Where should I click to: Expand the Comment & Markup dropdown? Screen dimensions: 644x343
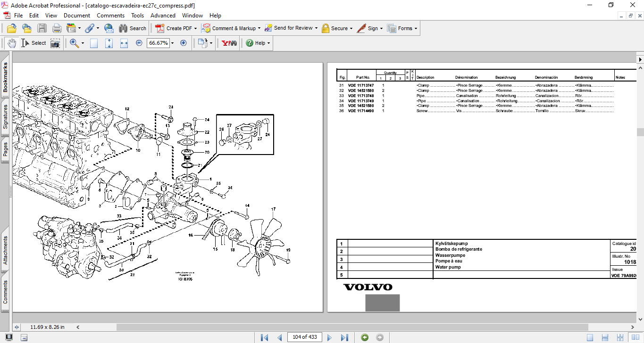[259, 28]
